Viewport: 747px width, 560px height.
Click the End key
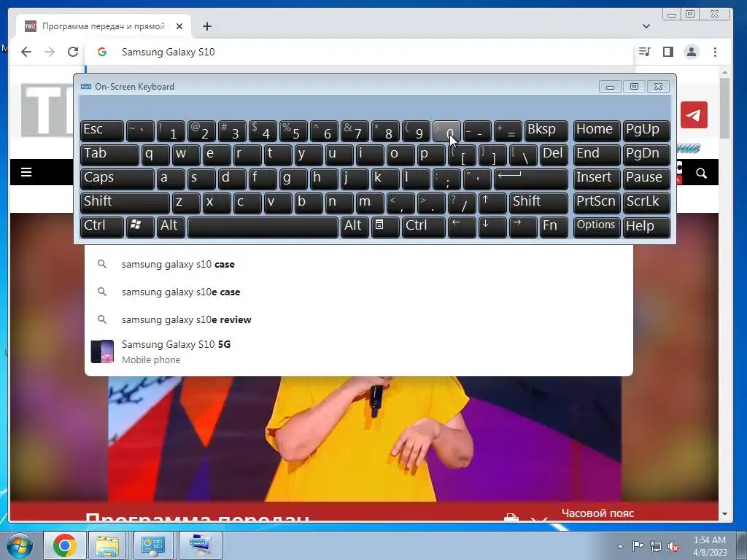597,155
